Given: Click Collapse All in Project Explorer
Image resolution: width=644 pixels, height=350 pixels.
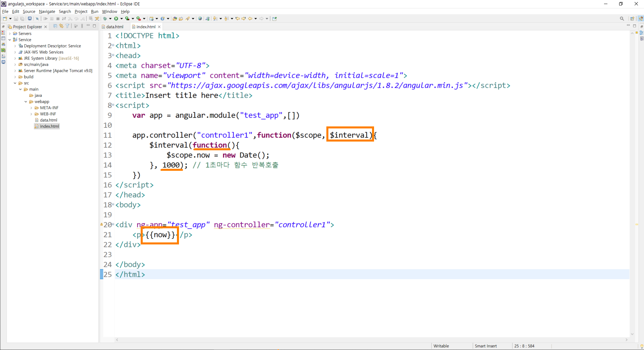Looking at the screenshot, I should [55, 26].
